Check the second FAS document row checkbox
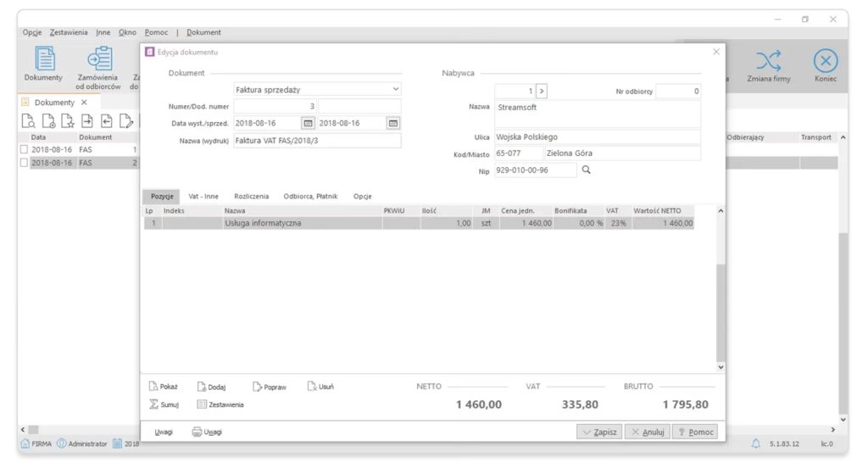Screen dimensions: 868x463 pyautogui.click(x=24, y=163)
